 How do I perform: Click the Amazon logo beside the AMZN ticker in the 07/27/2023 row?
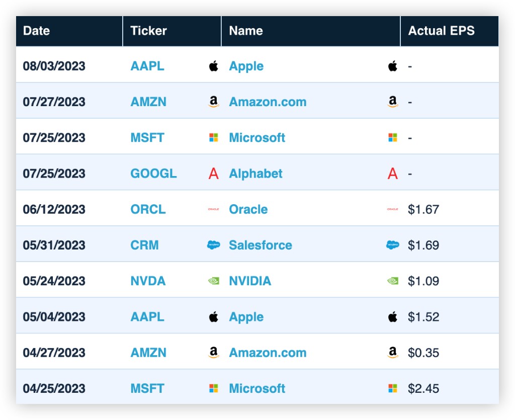213,102
